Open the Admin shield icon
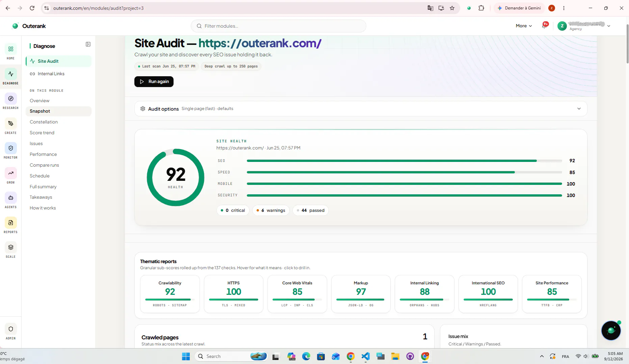The width and height of the screenshot is (629, 364). pos(10,329)
